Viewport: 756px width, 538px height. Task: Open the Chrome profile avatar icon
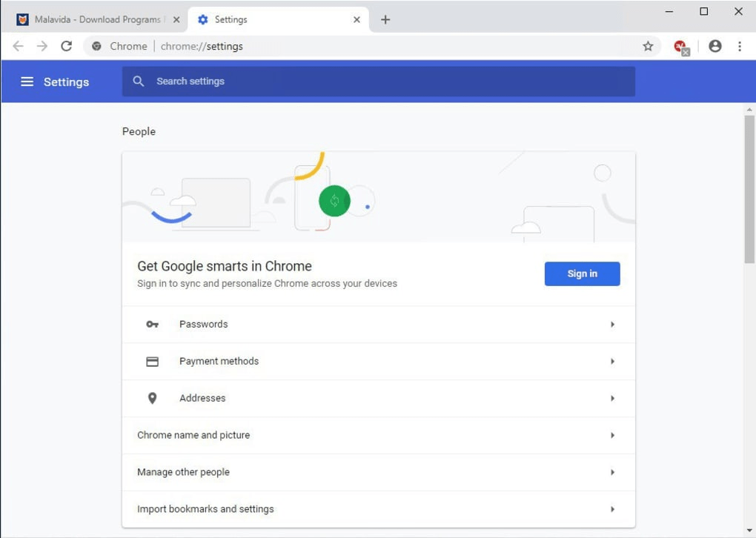pyautogui.click(x=714, y=46)
